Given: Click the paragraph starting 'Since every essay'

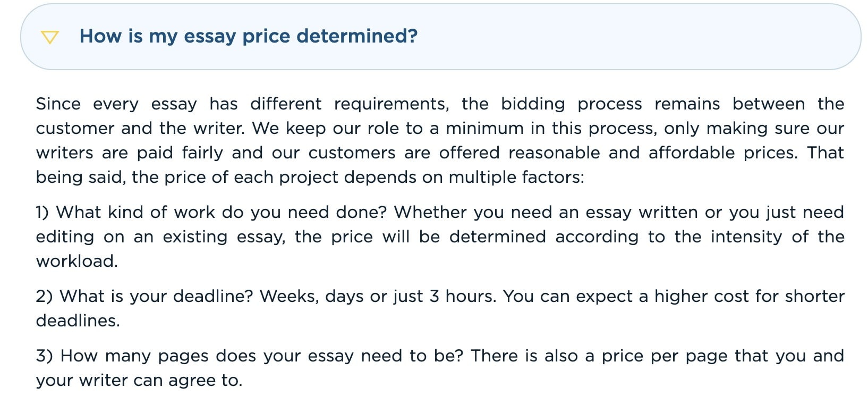Looking at the screenshot, I should tap(440, 140).
